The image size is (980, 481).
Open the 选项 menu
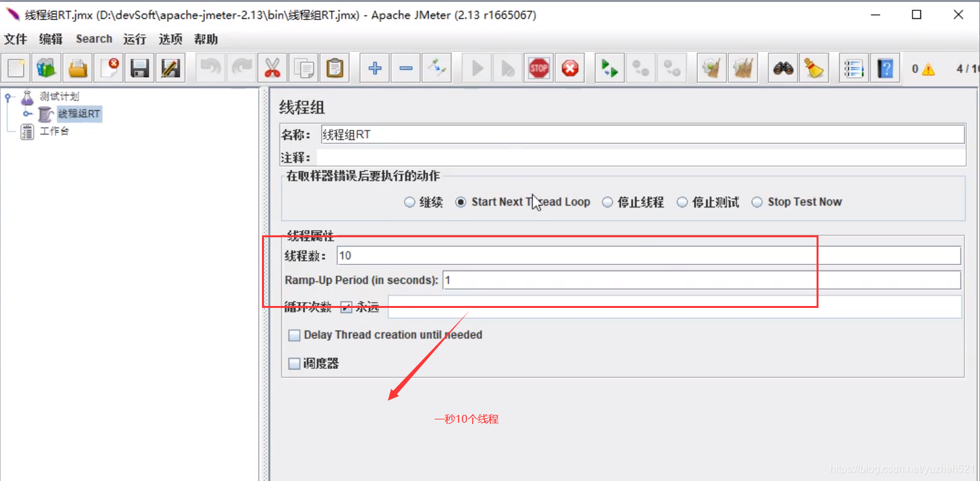pyautogui.click(x=171, y=39)
